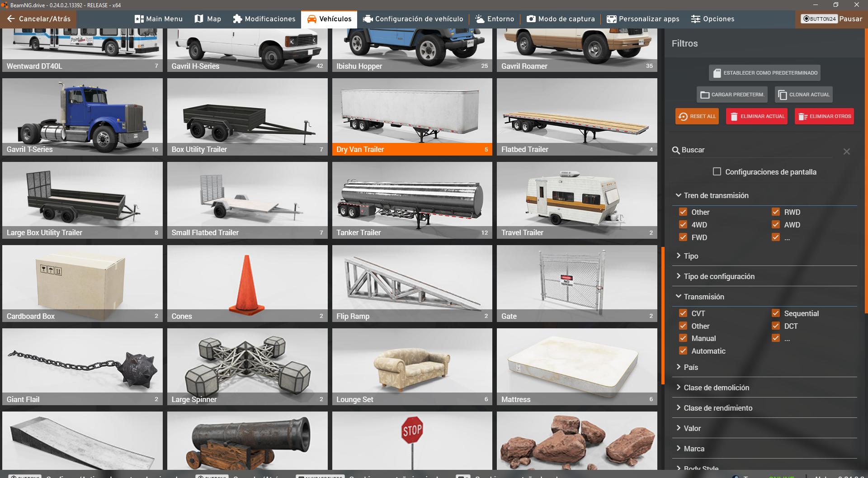Uncheck the Manual transmission filter
This screenshot has width=868, height=478.
tap(683, 338)
